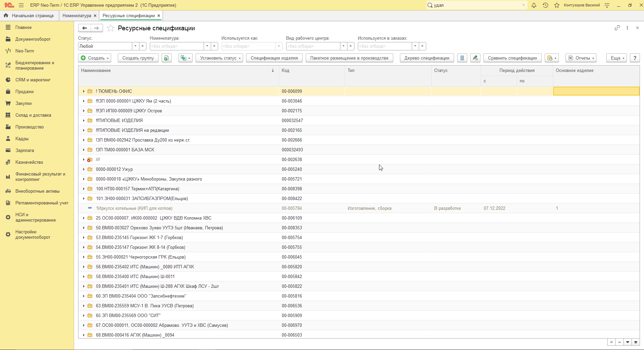Click the list view mode icon
This screenshot has width=644, height=350.
pyautogui.click(x=462, y=58)
